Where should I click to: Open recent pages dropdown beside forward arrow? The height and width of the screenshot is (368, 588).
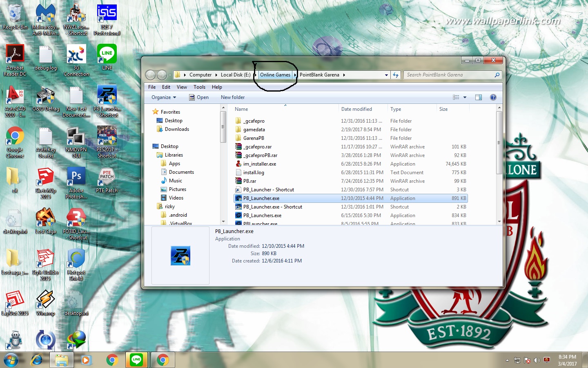click(170, 75)
